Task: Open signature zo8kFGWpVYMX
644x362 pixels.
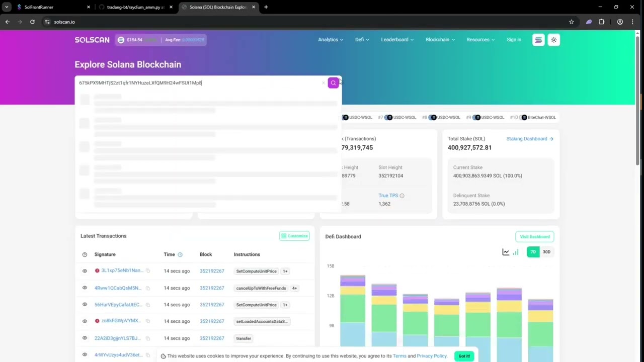Action: (121, 321)
